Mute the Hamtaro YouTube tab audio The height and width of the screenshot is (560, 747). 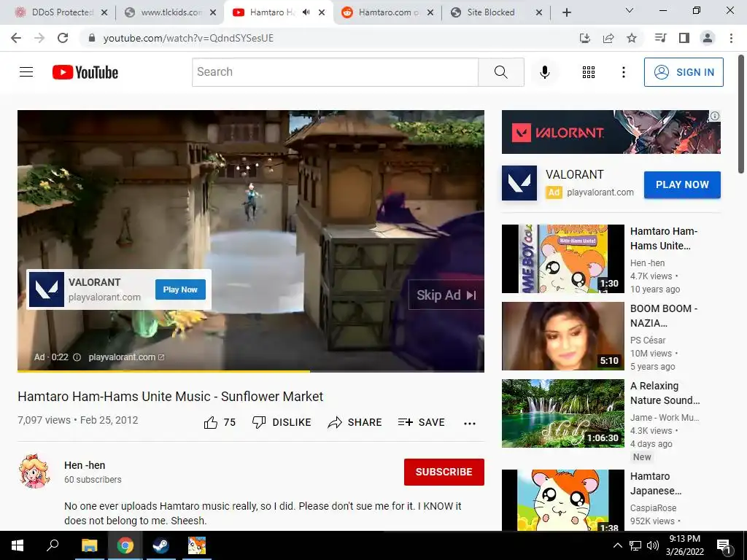pos(306,12)
